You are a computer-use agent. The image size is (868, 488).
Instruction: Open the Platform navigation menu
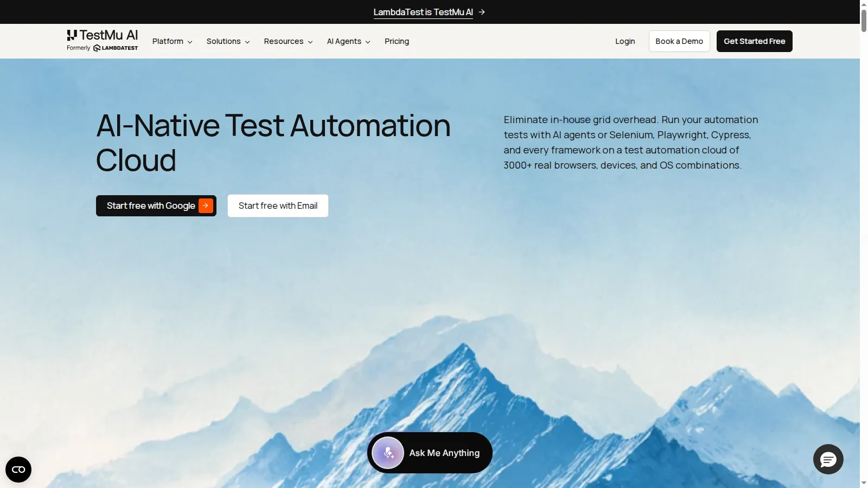point(173,41)
